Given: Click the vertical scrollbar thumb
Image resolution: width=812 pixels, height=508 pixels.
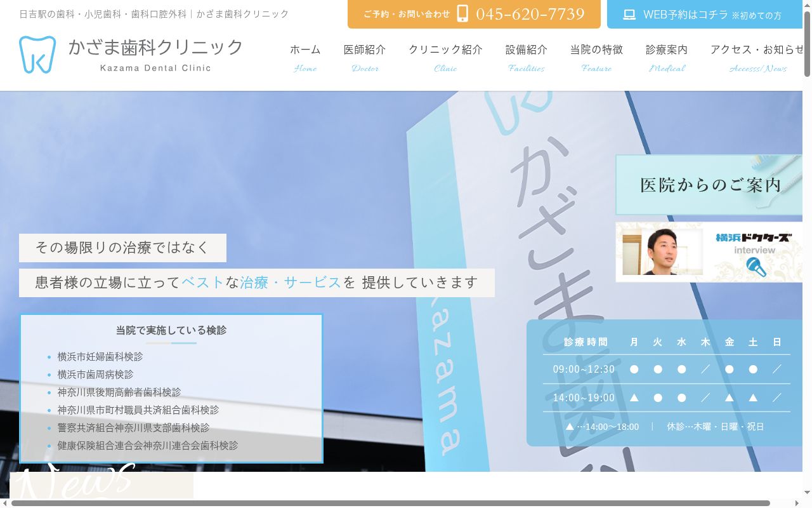Looking at the screenshot, I should point(807,44).
